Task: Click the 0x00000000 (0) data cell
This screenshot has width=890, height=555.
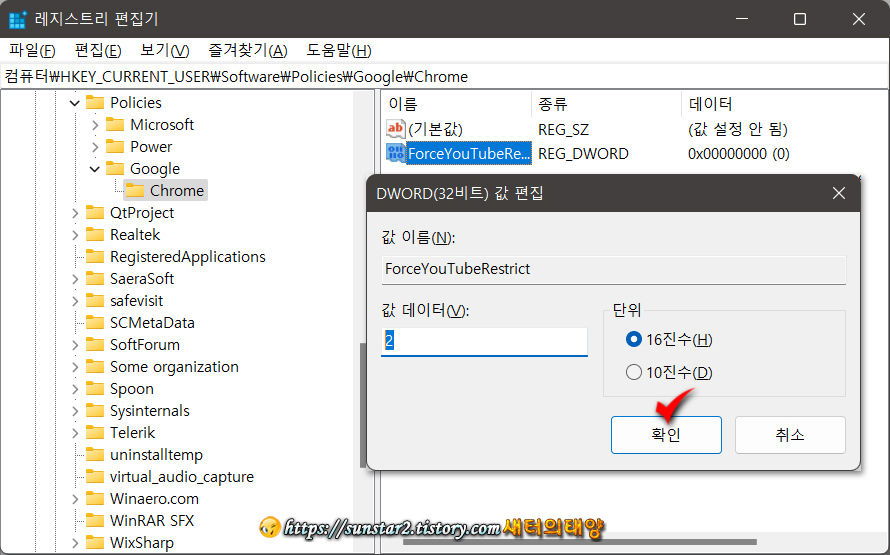Action: pyautogui.click(x=738, y=153)
